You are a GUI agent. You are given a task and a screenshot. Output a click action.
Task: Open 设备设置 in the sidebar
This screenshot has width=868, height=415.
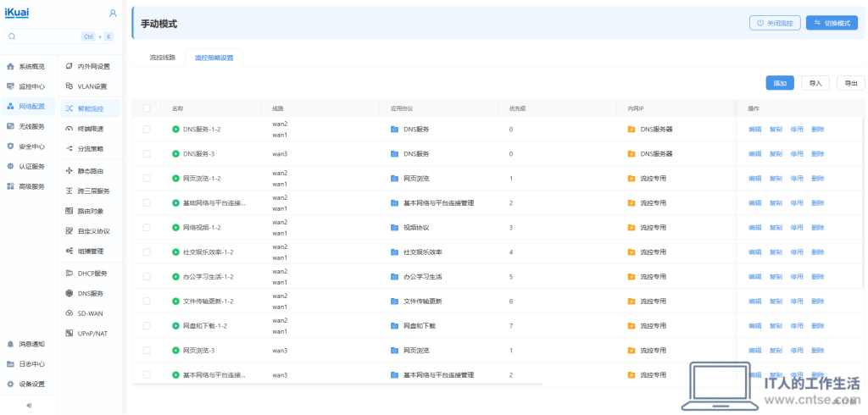pyautogui.click(x=29, y=384)
